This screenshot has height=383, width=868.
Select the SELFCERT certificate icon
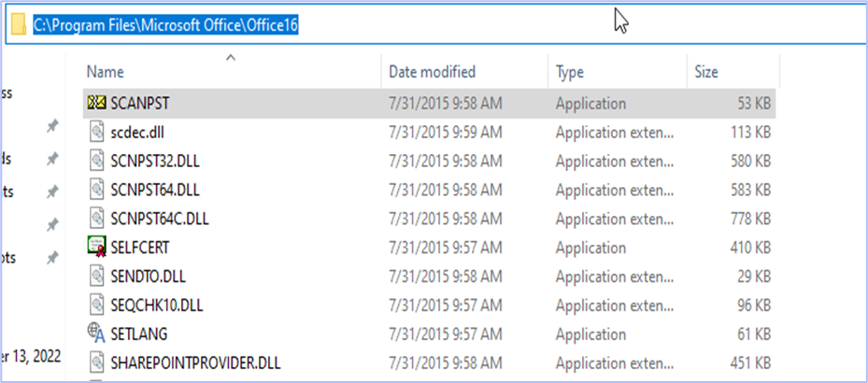[x=95, y=248]
